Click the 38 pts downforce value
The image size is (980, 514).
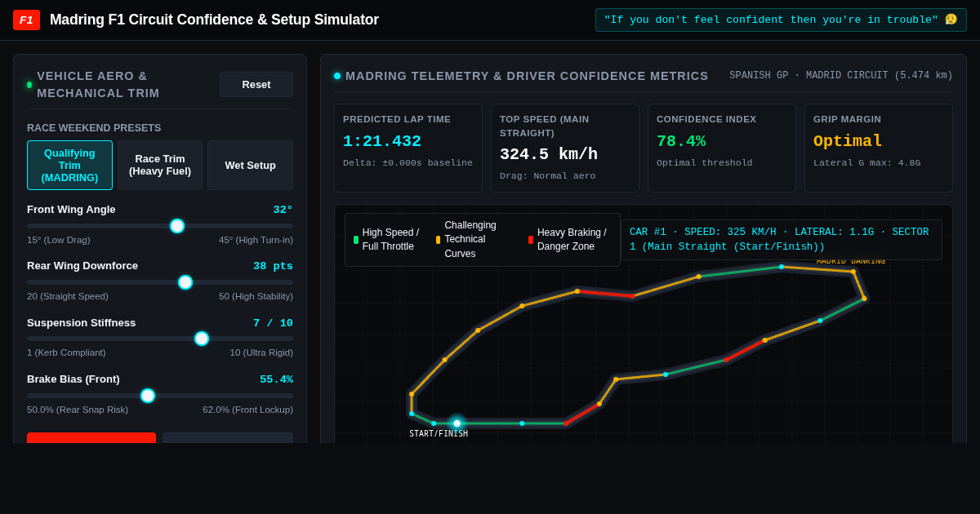pyautogui.click(x=273, y=266)
